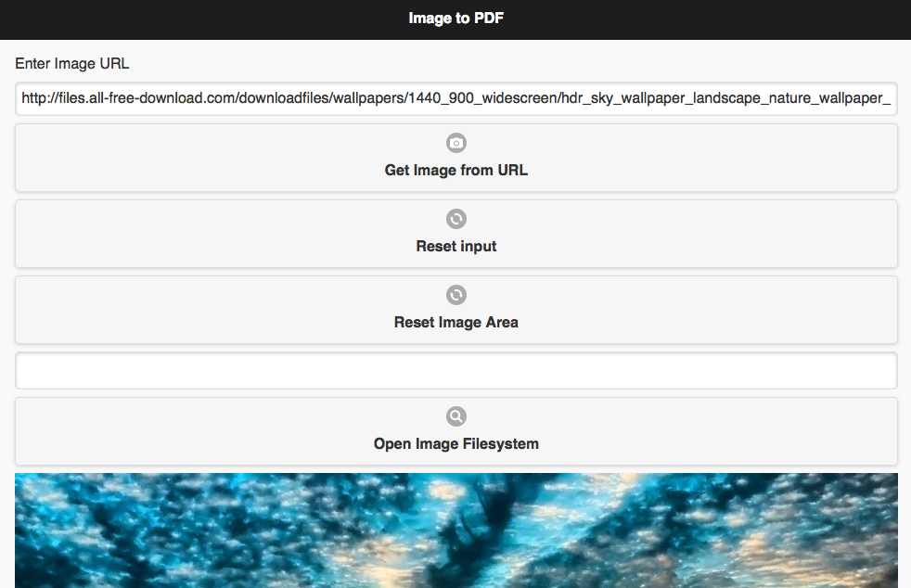Focus the image URL input field

(x=456, y=98)
